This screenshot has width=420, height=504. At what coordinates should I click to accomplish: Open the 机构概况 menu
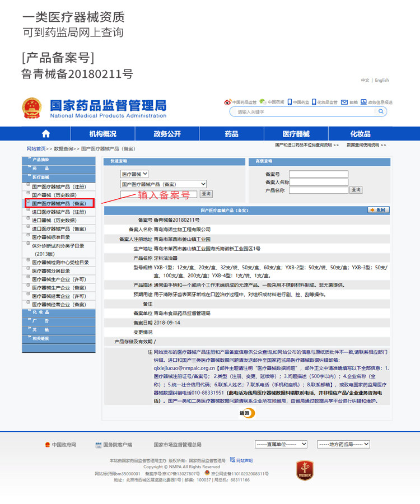click(103, 134)
